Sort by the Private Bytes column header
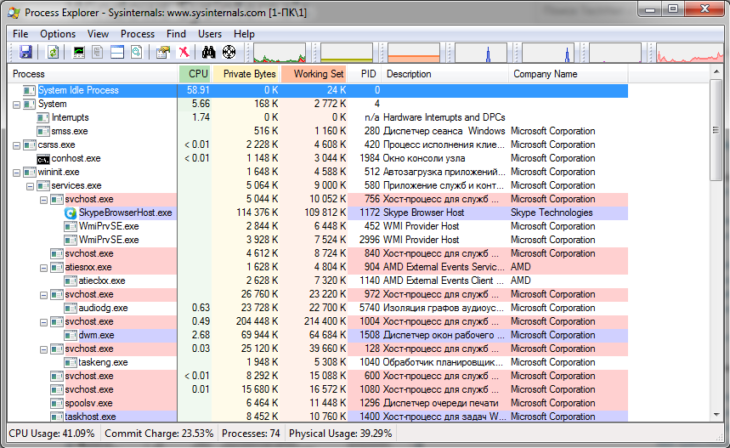730x448 pixels. [246, 74]
